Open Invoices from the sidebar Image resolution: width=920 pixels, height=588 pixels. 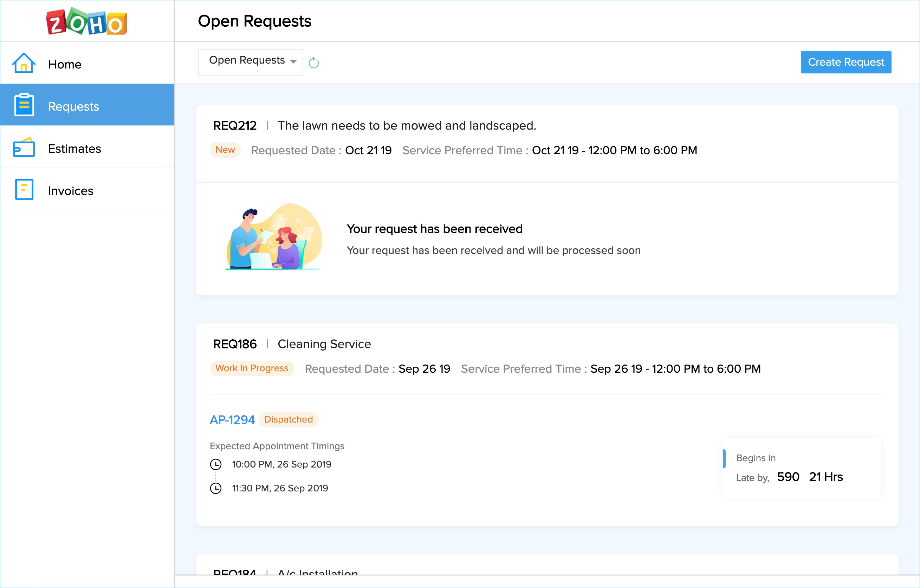[x=71, y=190]
